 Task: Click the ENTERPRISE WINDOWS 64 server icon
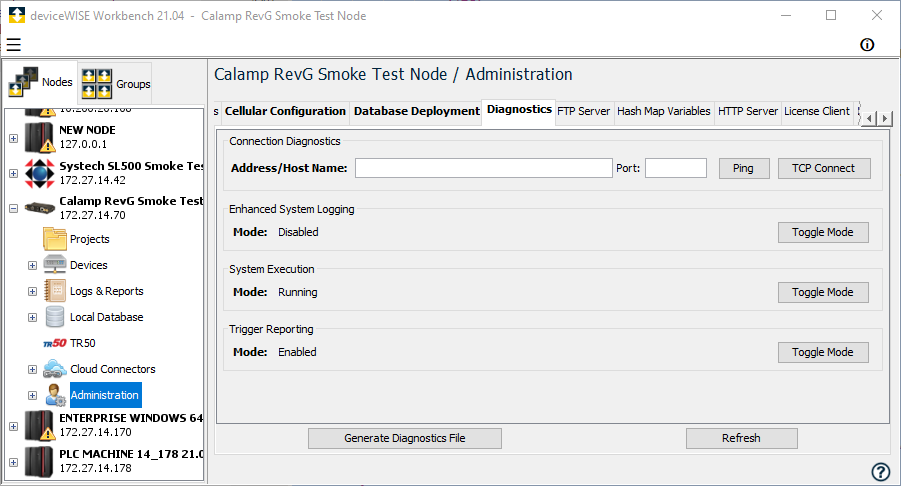[x=39, y=425]
